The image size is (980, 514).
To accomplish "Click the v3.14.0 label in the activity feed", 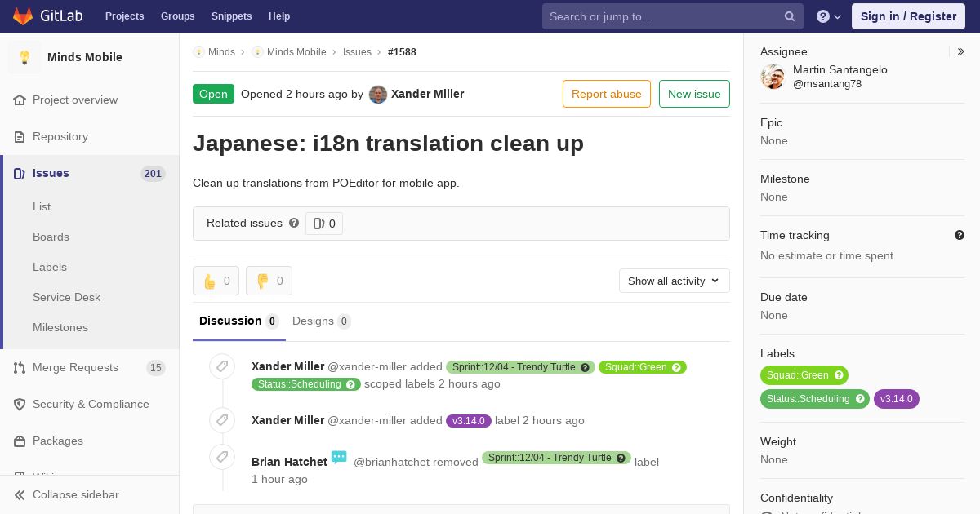I will [x=469, y=421].
